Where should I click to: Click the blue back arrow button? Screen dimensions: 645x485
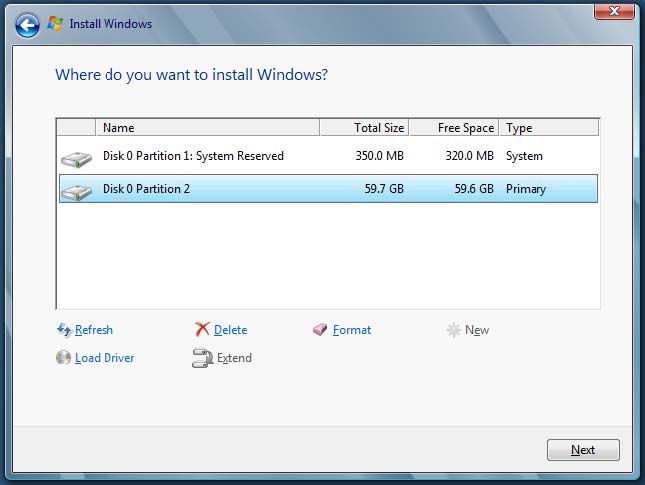point(28,23)
